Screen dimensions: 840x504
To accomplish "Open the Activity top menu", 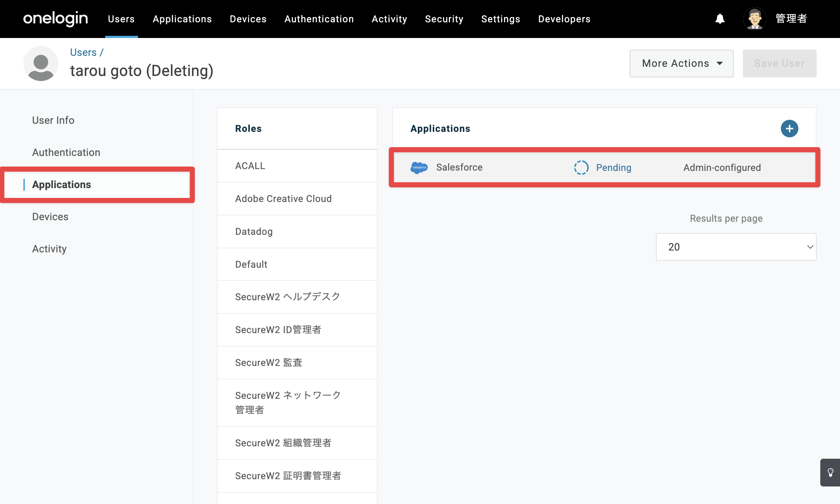I will coord(389,19).
